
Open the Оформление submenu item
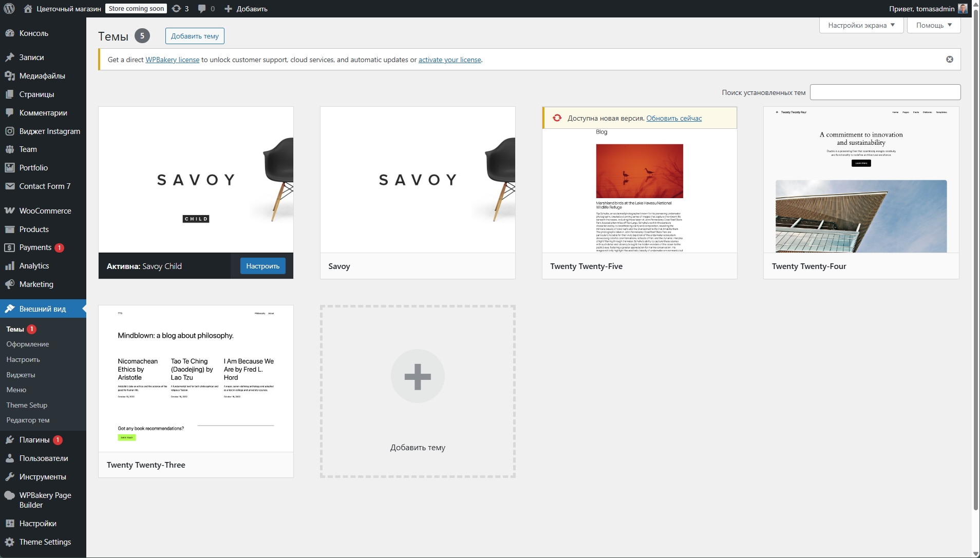[x=28, y=344]
